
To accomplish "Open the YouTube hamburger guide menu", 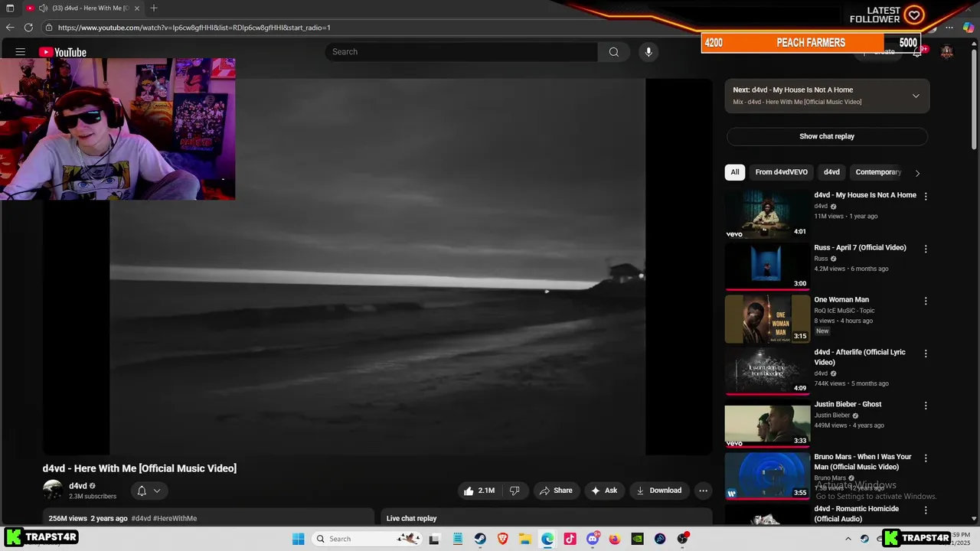I will 21,52.
